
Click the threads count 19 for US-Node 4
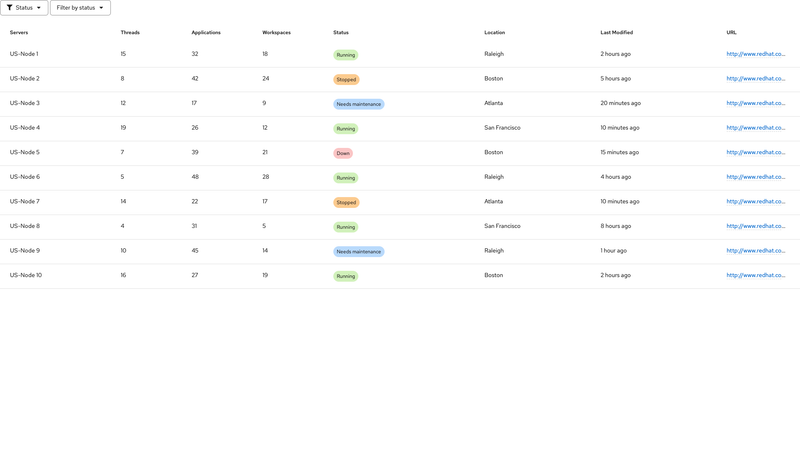(x=123, y=128)
